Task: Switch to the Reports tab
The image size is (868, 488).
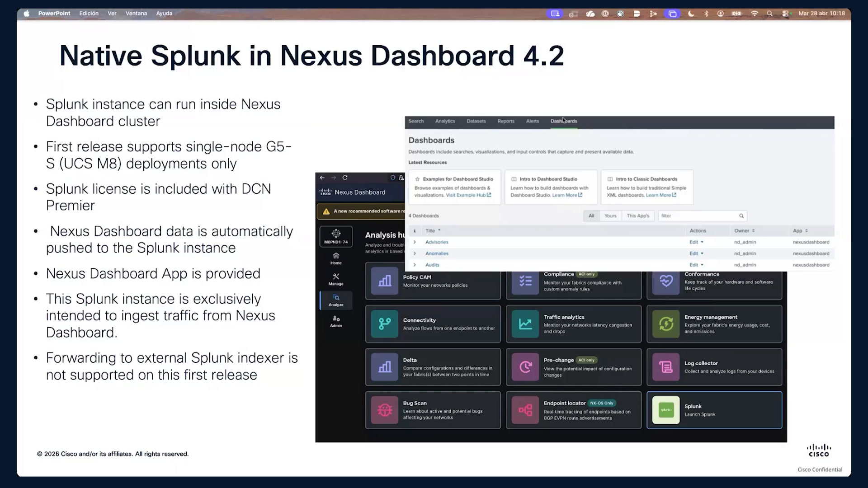Action: click(x=506, y=121)
